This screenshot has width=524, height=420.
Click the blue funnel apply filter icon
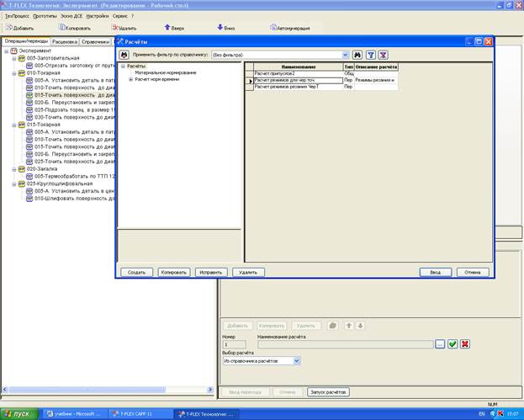click(x=371, y=55)
